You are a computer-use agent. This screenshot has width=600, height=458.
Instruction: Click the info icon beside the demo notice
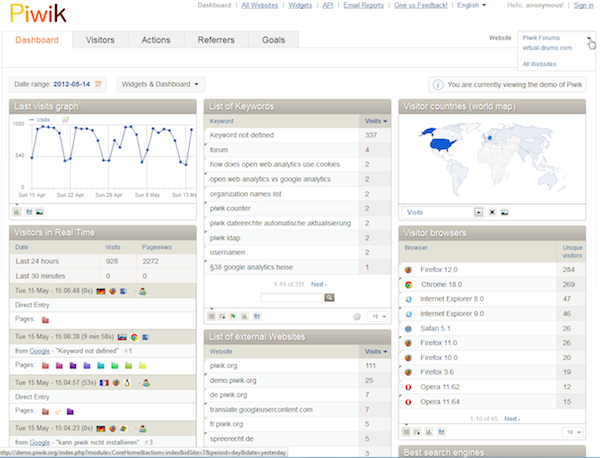coord(438,85)
